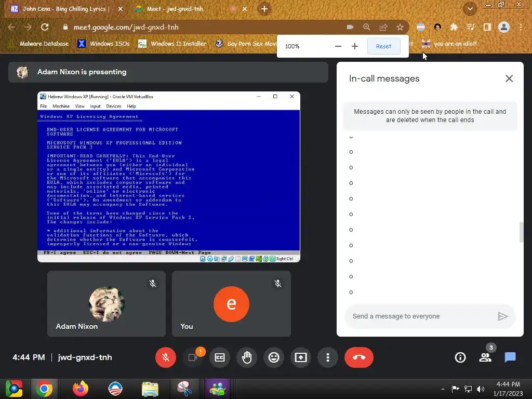Show everyone people icon

point(485,357)
